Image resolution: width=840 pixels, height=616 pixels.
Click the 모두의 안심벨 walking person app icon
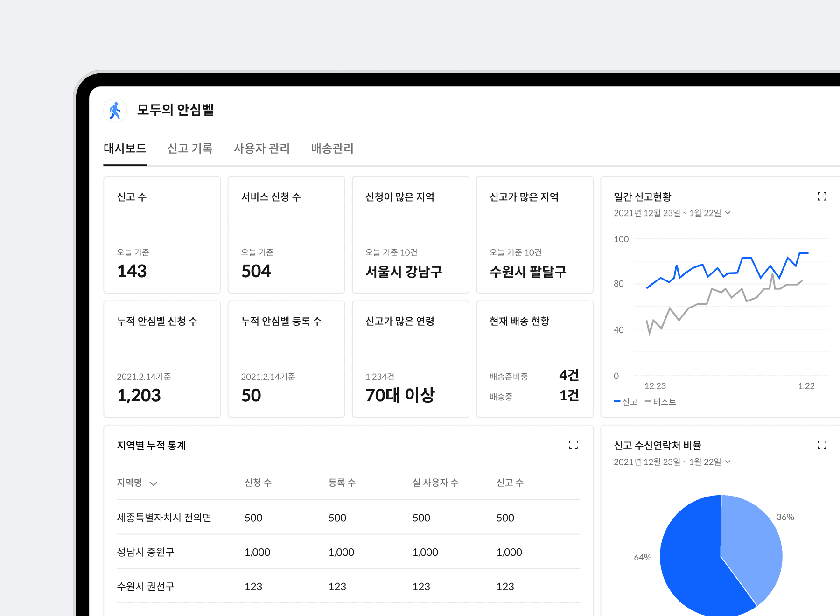tap(116, 110)
